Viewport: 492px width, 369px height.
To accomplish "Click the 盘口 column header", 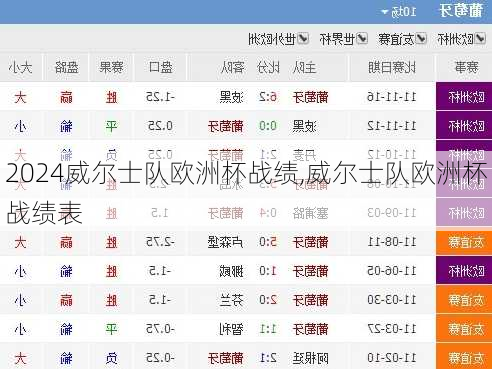I will (161, 68).
